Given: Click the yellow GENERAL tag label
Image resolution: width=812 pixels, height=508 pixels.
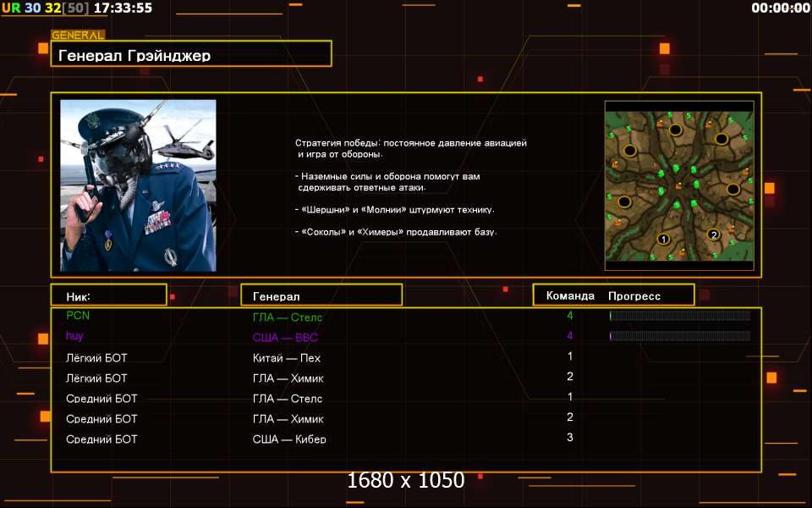Looking at the screenshot, I should (x=78, y=36).
